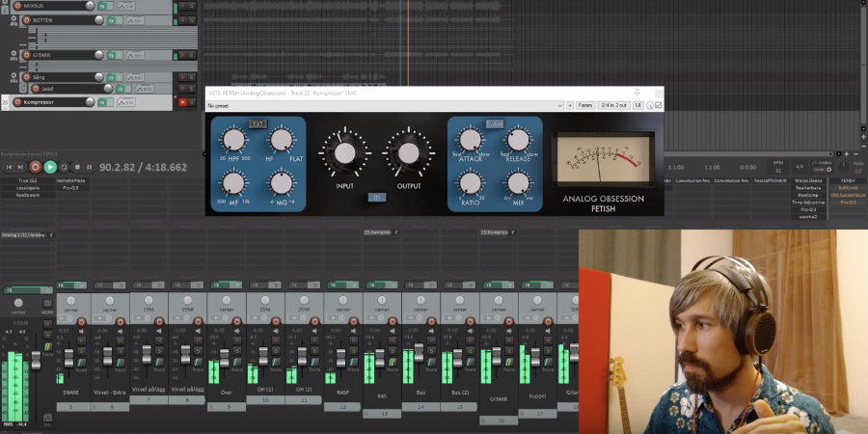Arm the BOTTEN track for recording

pyautogui.click(x=26, y=20)
